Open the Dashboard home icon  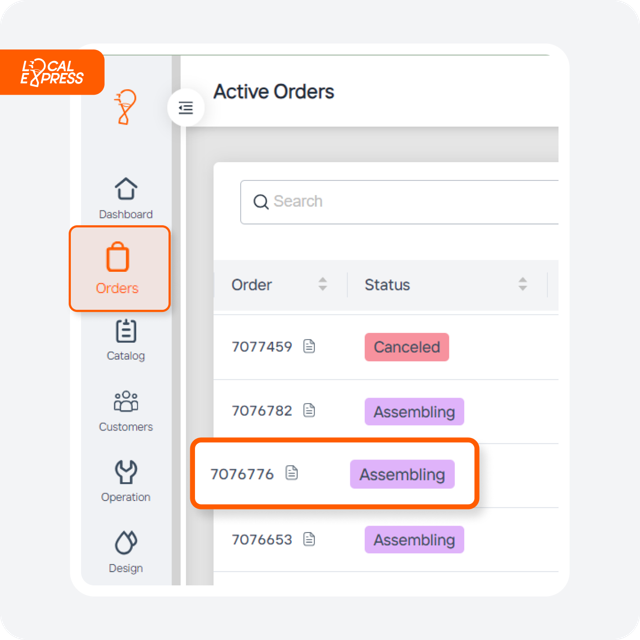(x=126, y=189)
